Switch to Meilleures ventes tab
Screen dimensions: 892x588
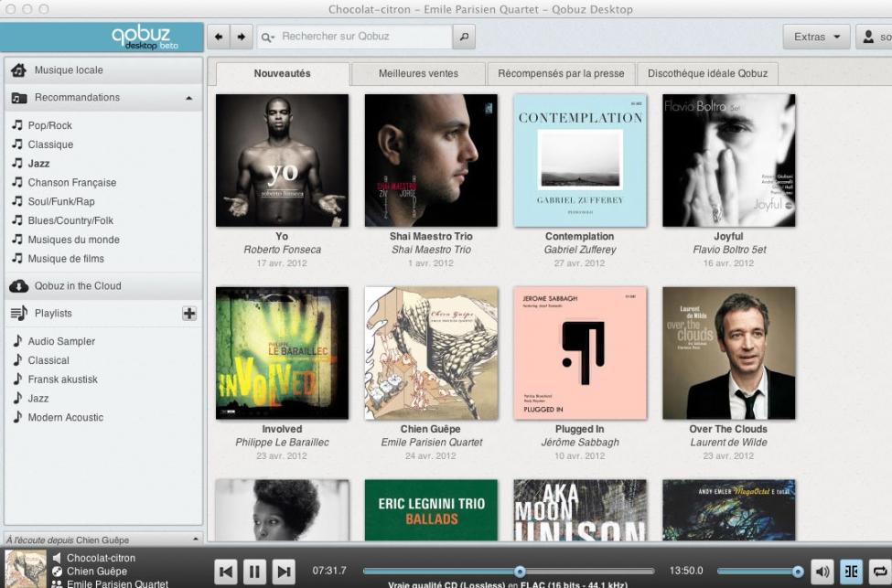418,74
